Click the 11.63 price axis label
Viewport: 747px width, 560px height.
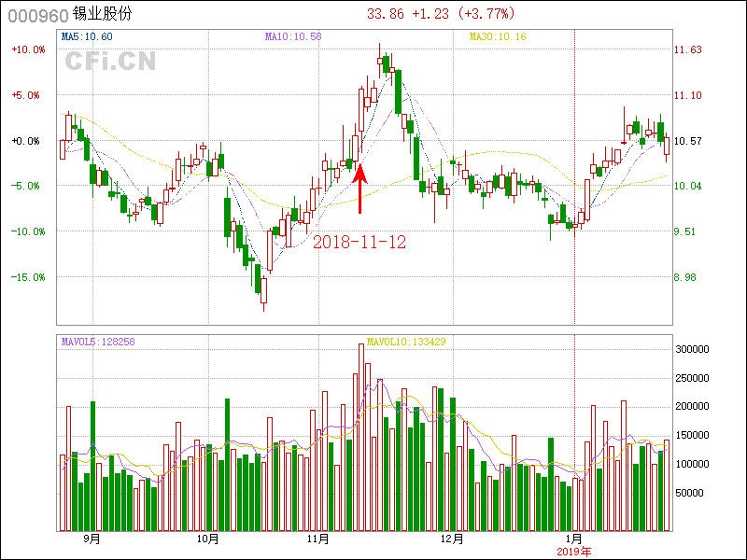point(689,50)
